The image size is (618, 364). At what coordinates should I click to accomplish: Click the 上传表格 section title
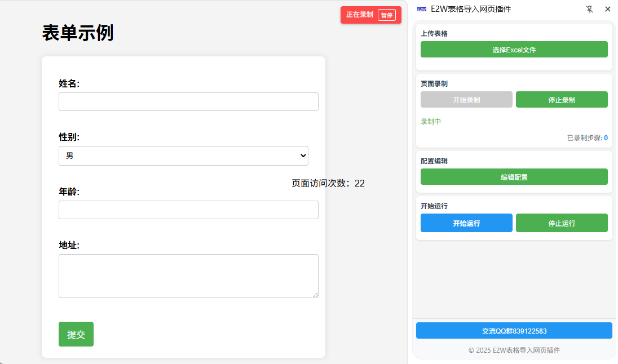[x=434, y=33]
